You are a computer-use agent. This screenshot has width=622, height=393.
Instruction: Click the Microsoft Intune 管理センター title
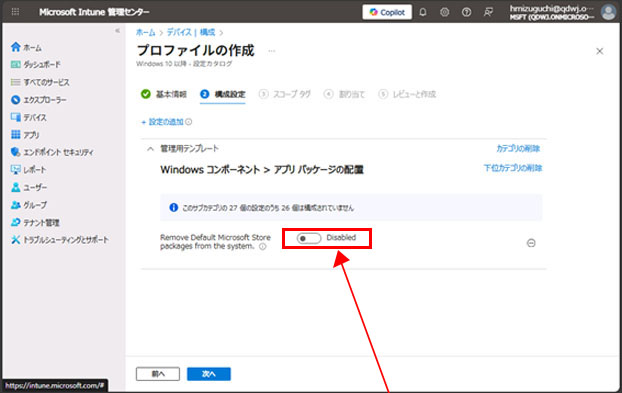(x=94, y=12)
